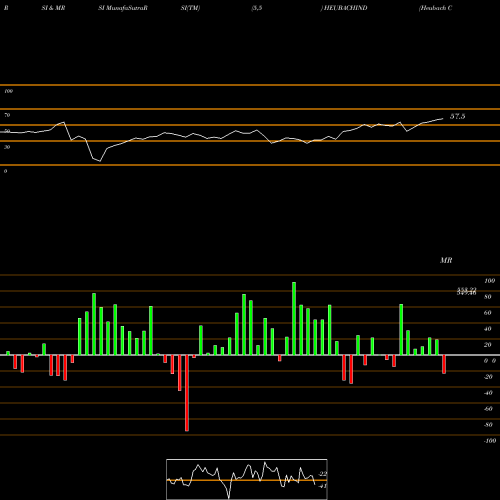Image resolution: width=500 pixels, height=500 pixels.
Task: Click the RSI axis '30' label
Action: pos(7,147)
